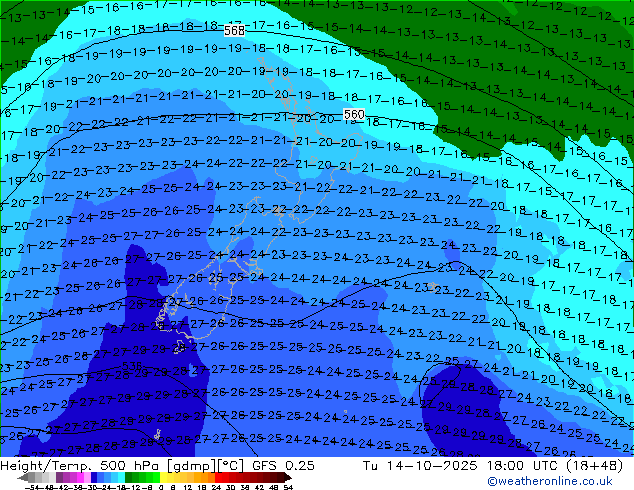Click the dark blue -30 legend swatch
The height and width of the screenshot is (490, 634).
click(x=94, y=477)
